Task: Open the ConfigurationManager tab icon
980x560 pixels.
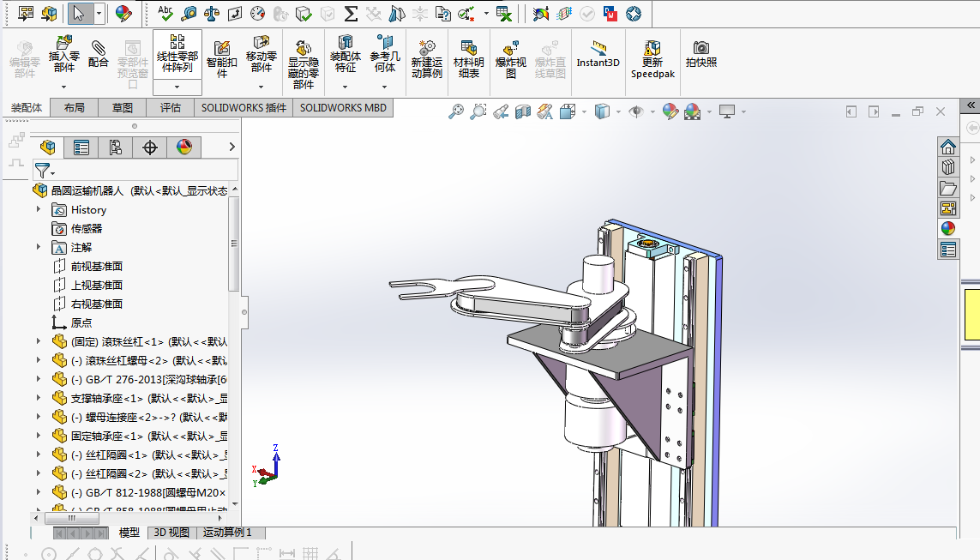Action: click(x=115, y=148)
